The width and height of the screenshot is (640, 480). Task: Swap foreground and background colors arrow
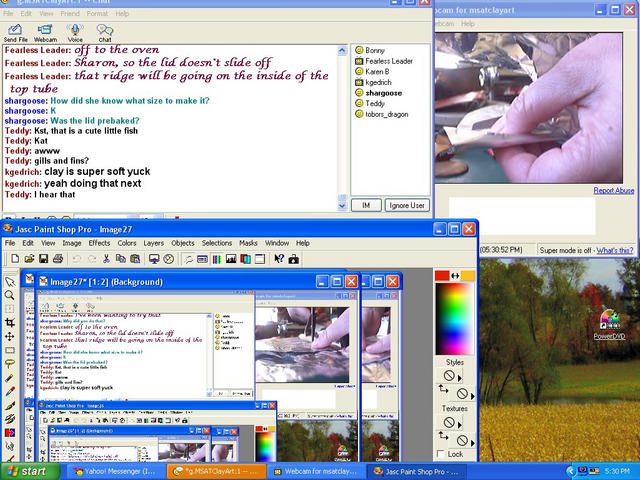click(455, 276)
